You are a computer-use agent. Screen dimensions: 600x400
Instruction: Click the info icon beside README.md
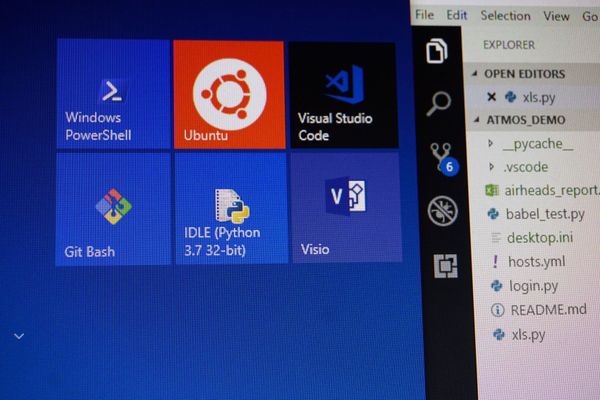[497, 310]
